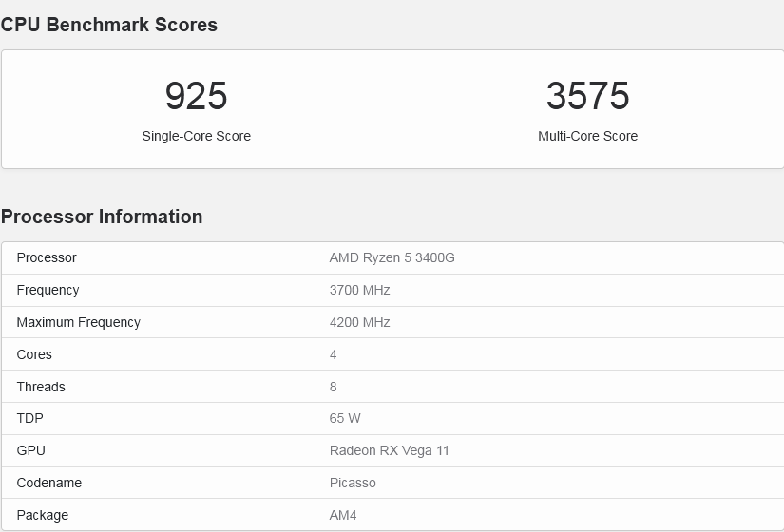The image size is (784, 532).
Task: Click the multi-core score value 3575
Action: [x=587, y=96]
